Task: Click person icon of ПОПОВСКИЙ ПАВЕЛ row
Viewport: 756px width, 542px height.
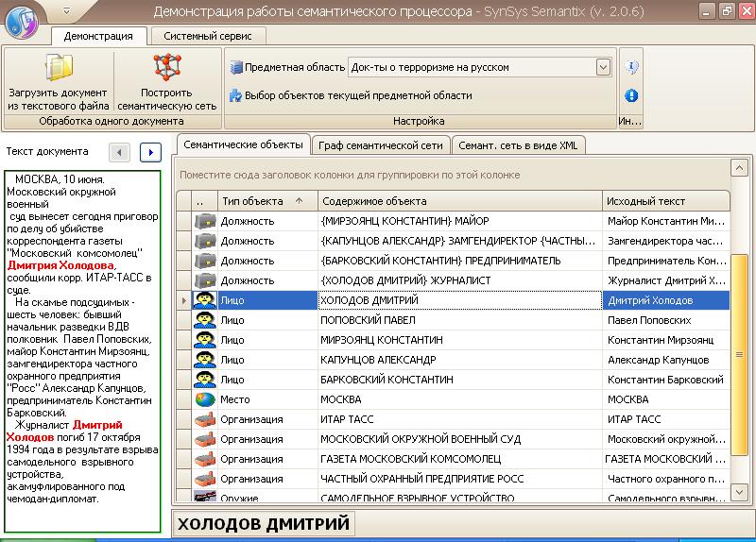Action: pos(205,320)
